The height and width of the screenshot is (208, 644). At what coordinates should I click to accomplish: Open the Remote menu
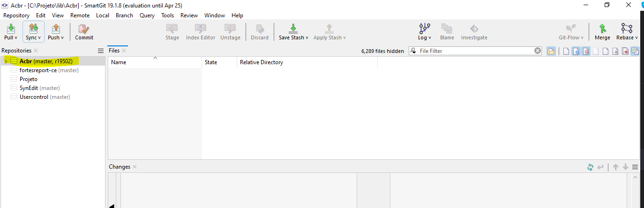(x=80, y=15)
